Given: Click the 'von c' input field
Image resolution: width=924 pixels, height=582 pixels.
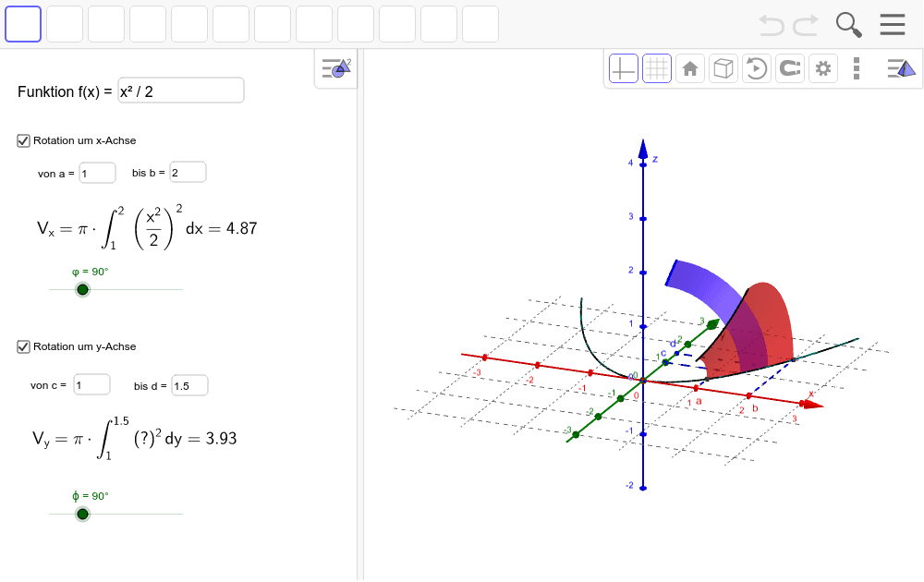Looking at the screenshot, I should coord(91,385).
